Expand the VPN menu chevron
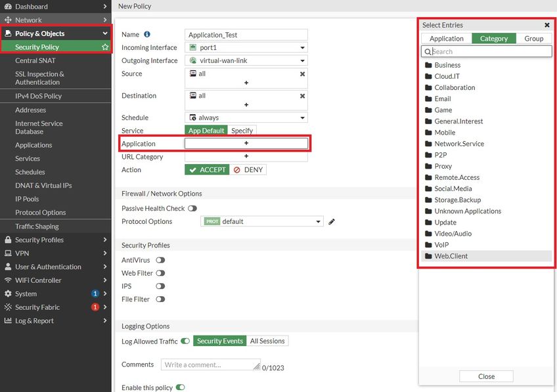The width and height of the screenshot is (557, 392). pos(105,253)
